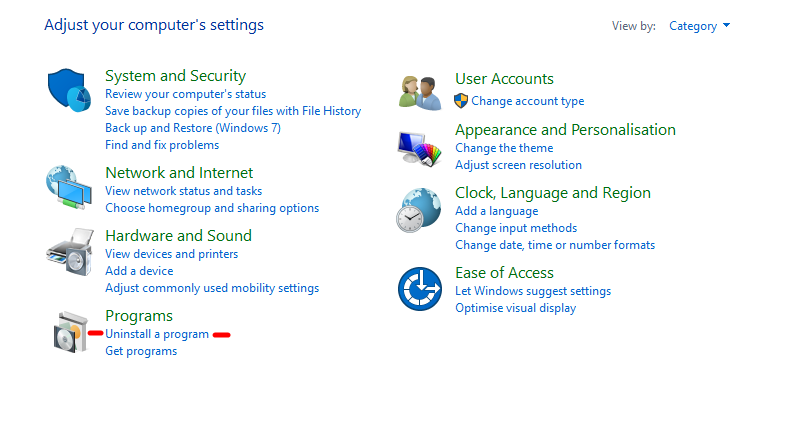Select Change date, time or number formats
The width and height of the screenshot is (810, 440).
tap(555, 245)
